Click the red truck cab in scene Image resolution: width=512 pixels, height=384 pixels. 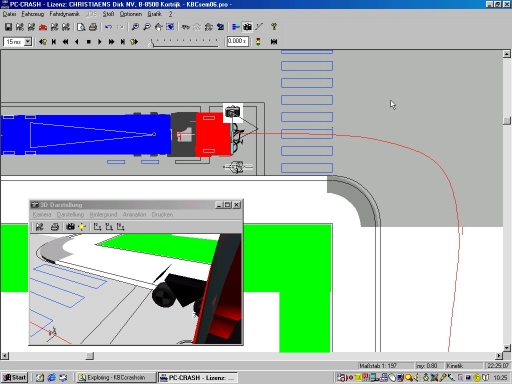click(x=213, y=134)
